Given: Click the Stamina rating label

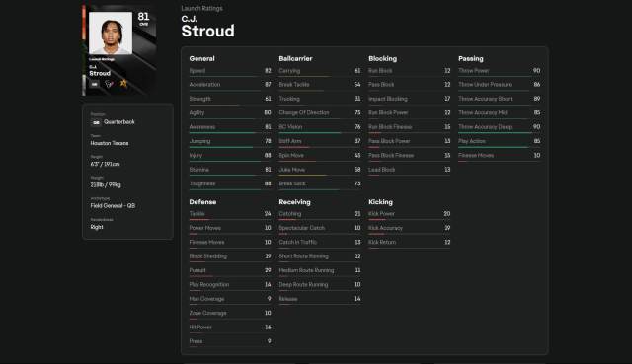Looking at the screenshot, I should coord(199,170).
